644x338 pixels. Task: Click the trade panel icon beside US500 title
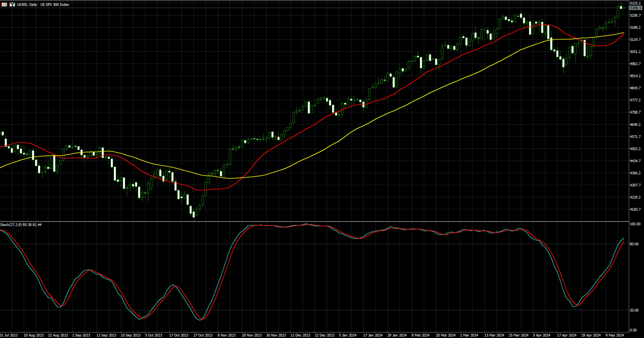[12, 5]
